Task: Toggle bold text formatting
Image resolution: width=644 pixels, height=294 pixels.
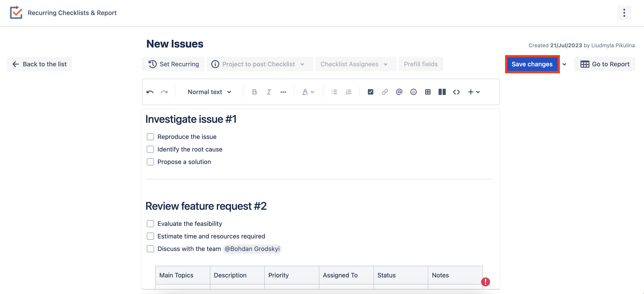Action: pos(254,92)
